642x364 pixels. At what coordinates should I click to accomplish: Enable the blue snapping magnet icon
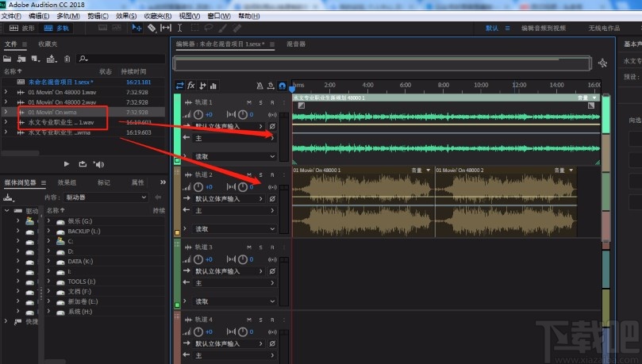tap(282, 86)
